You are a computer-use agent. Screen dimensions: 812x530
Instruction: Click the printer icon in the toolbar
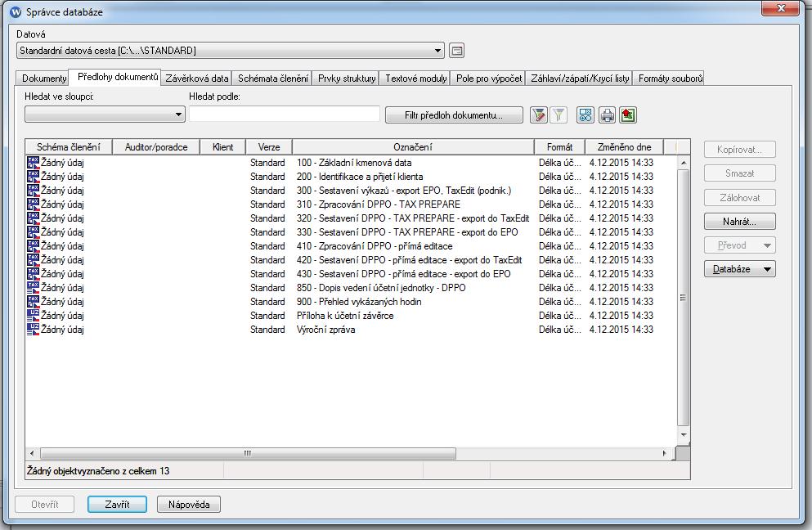(x=607, y=115)
